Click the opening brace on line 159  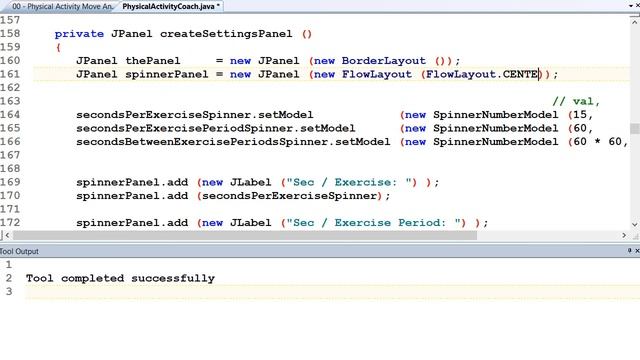pos(58,47)
